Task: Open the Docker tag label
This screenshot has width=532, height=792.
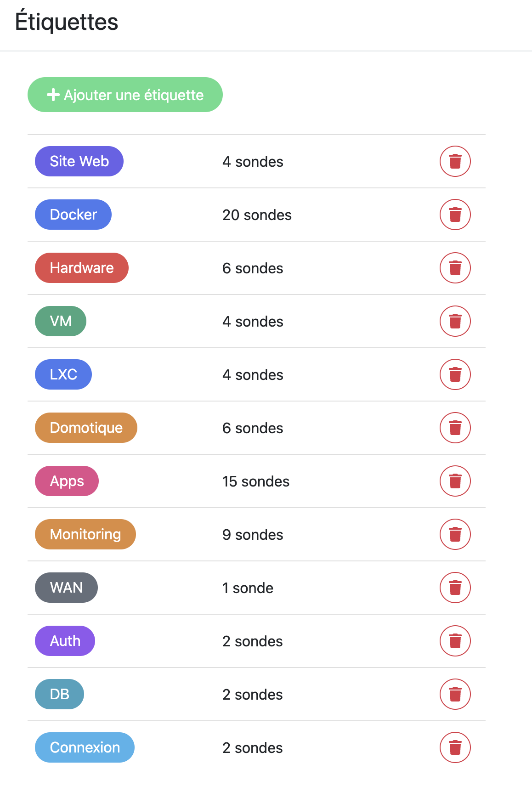Action: [x=73, y=215]
